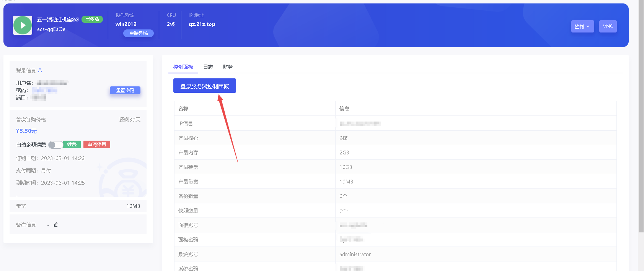Click the 支付周期 月付 line
The height and width of the screenshot is (271, 644).
click(33, 170)
